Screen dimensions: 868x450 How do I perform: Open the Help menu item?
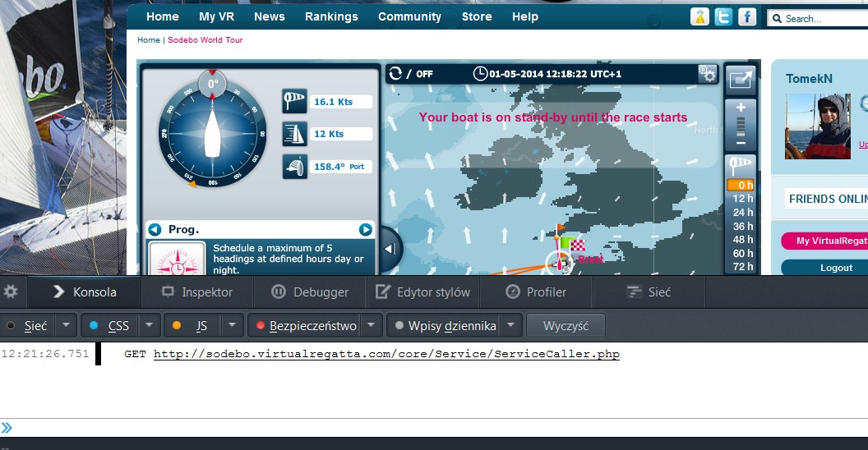tap(524, 16)
